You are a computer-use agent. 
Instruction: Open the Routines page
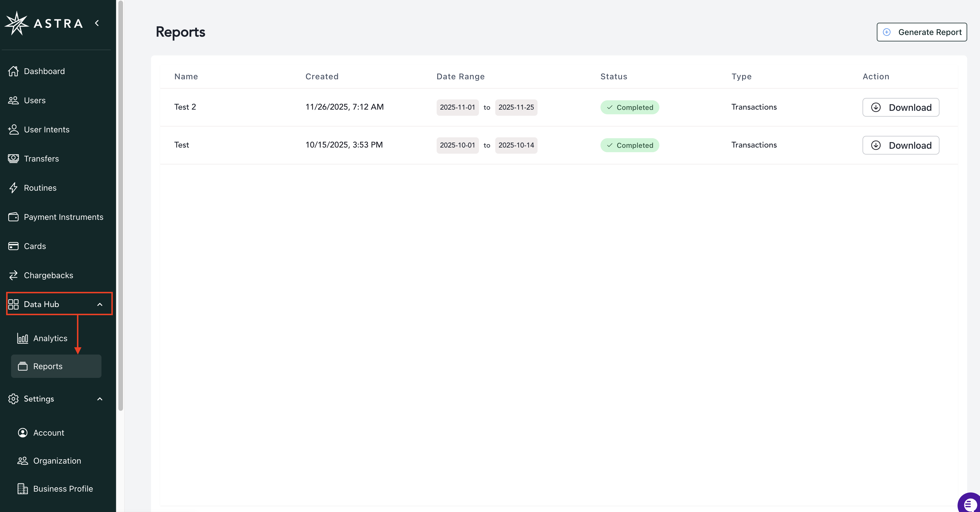click(40, 188)
